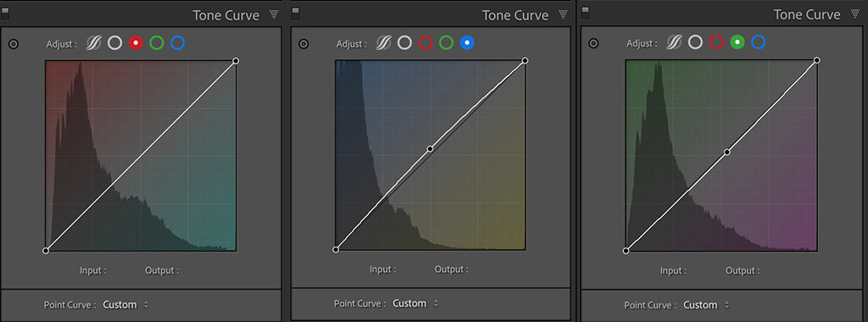Click bottom-left curve point in red channel

click(x=46, y=251)
